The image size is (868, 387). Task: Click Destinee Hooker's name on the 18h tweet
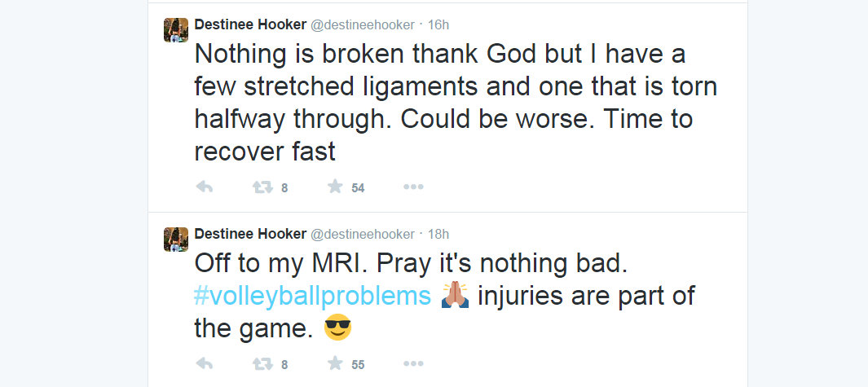point(249,234)
